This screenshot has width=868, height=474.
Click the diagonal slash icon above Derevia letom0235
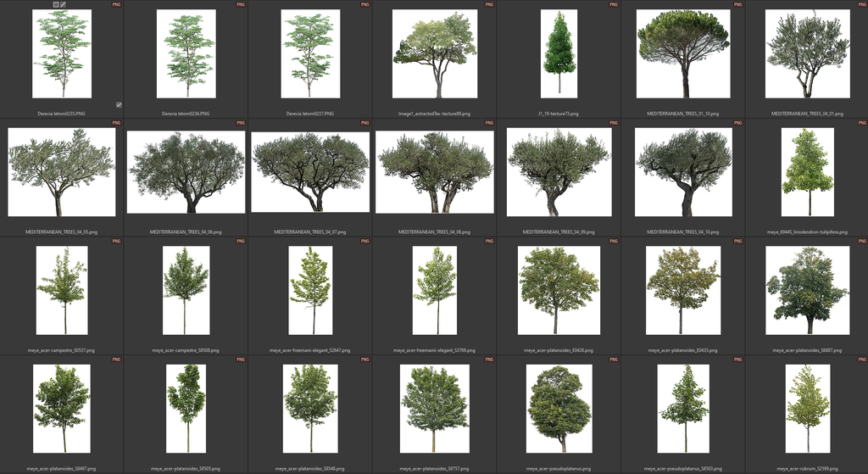(64, 4)
